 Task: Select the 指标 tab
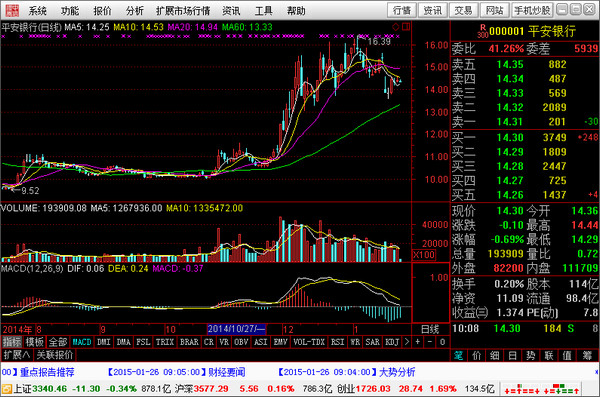point(12,342)
